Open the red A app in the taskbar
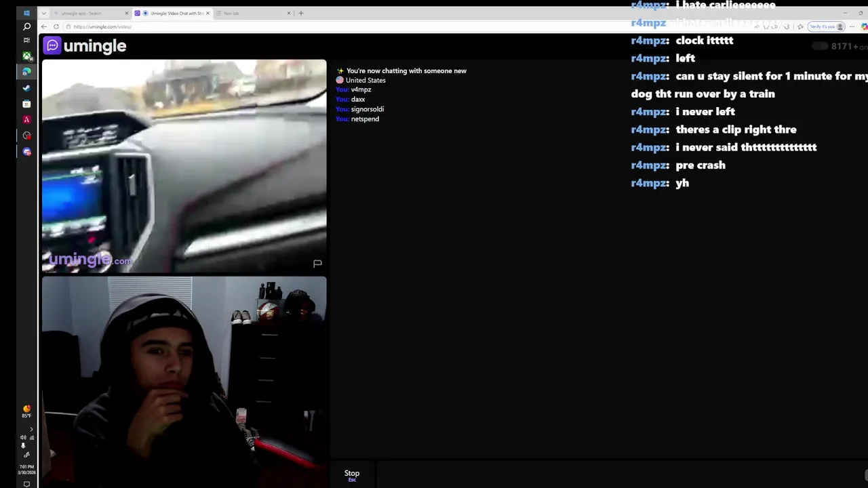868x488 pixels. pyautogui.click(x=26, y=119)
